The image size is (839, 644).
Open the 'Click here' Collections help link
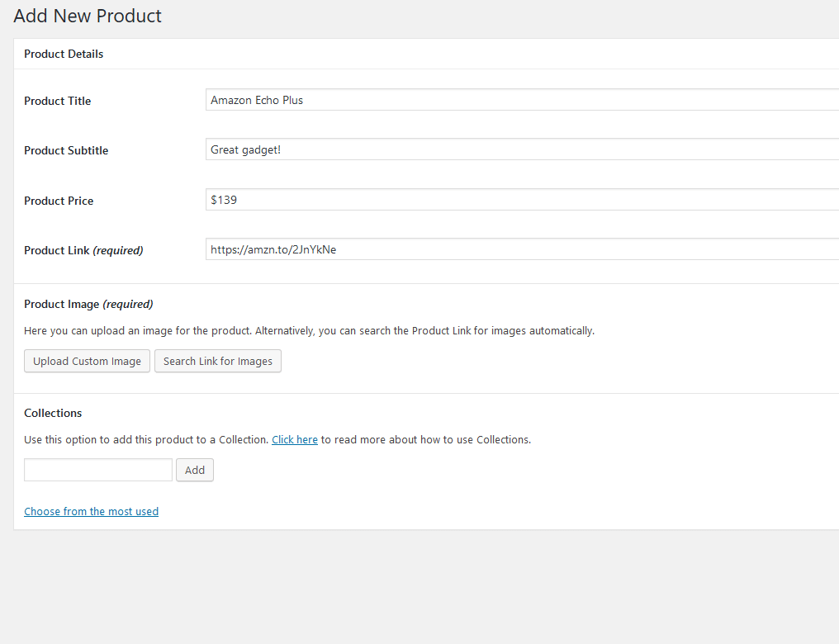tap(295, 440)
